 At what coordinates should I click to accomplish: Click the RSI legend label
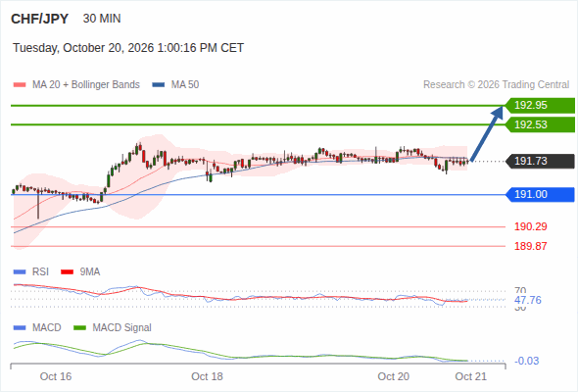(40, 271)
